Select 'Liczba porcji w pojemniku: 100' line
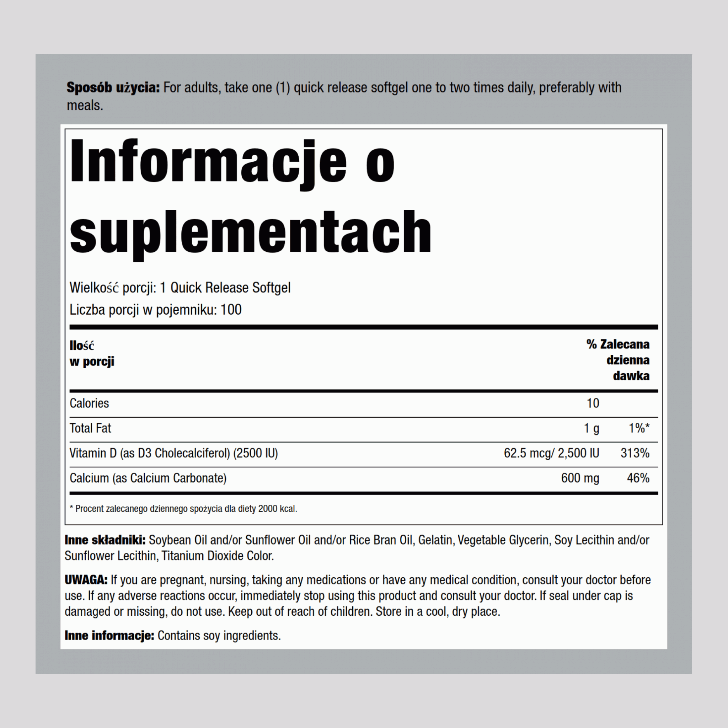 coord(156,310)
